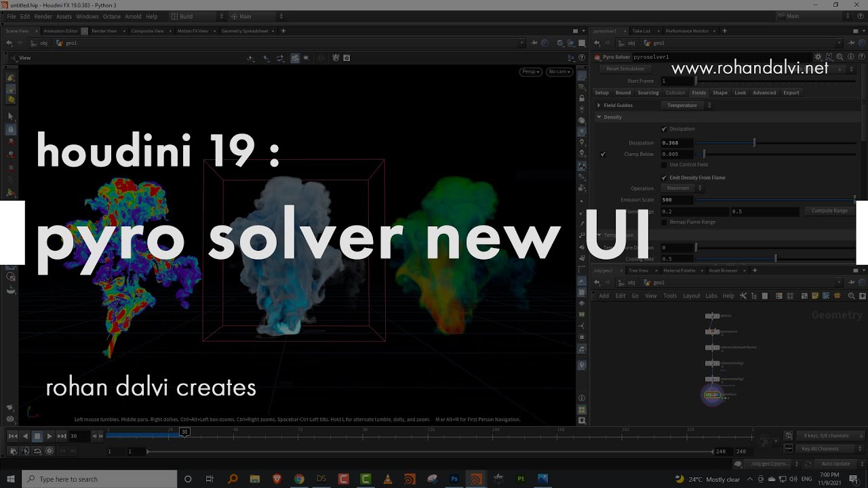Open the Labs menu in network editor
This screenshot has width=868, height=488.
(x=711, y=296)
